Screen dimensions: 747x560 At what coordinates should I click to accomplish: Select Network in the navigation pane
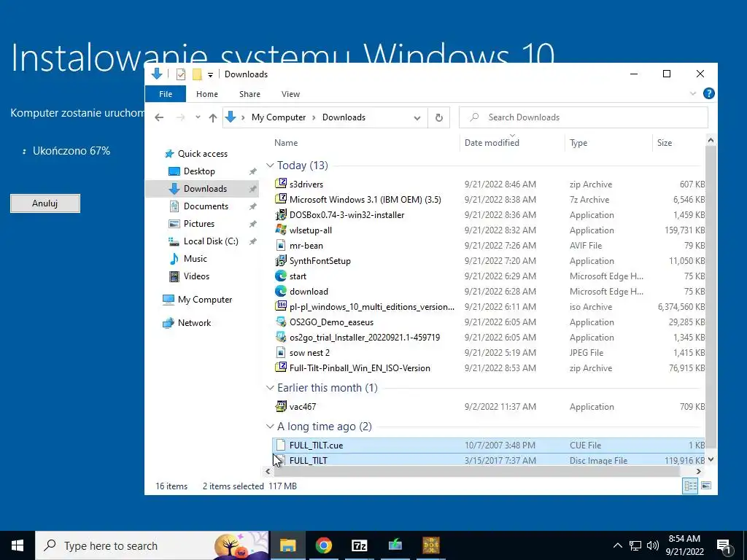pyautogui.click(x=194, y=323)
